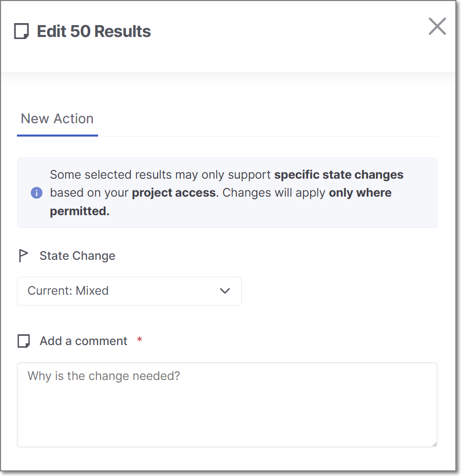Click the note icon beside Edit 50 Results
461x476 pixels.
pos(22,31)
